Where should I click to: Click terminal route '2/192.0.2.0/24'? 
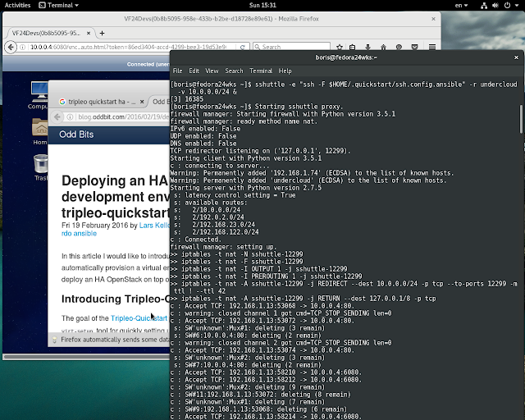pos(218,217)
